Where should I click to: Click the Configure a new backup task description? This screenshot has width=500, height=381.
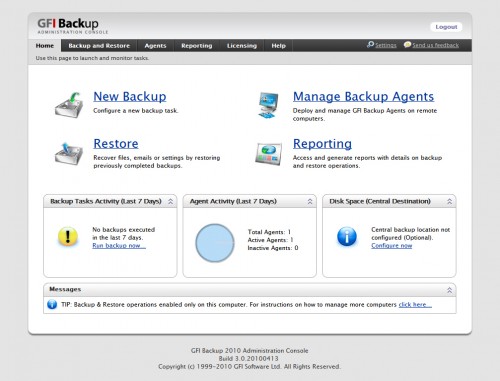pyautogui.click(x=136, y=111)
